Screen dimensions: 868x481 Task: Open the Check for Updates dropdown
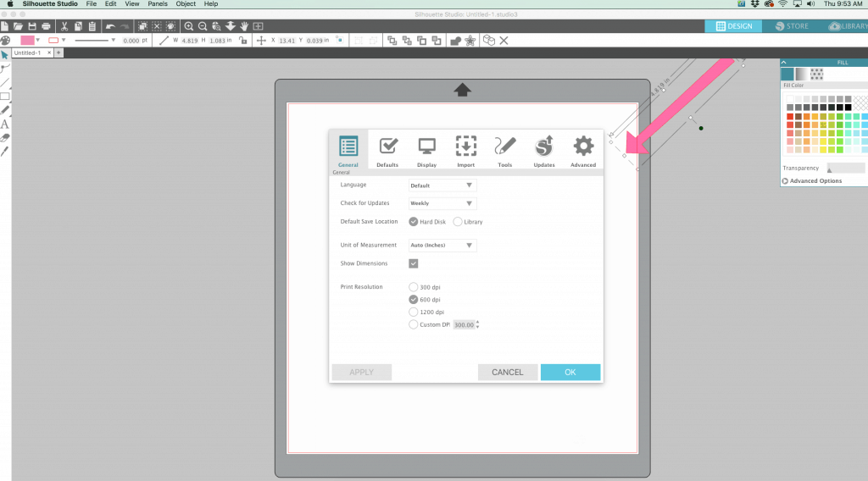click(x=442, y=203)
